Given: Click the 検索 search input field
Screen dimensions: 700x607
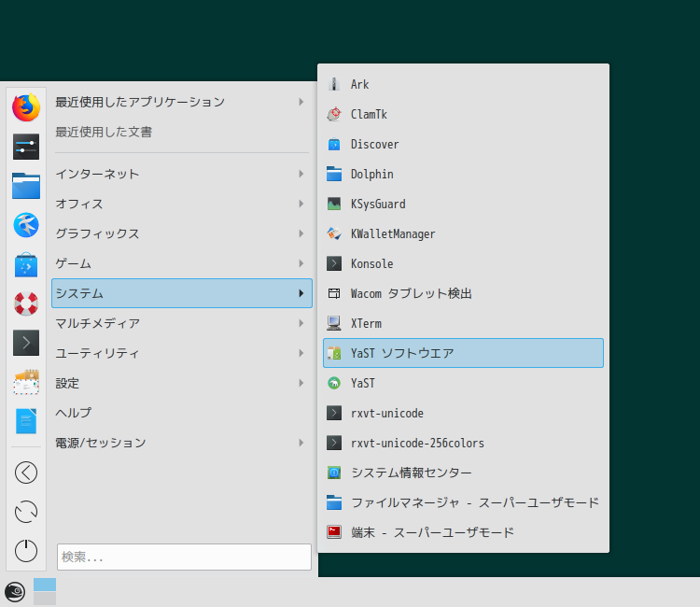Looking at the screenshot, I should tap(184, 557).
